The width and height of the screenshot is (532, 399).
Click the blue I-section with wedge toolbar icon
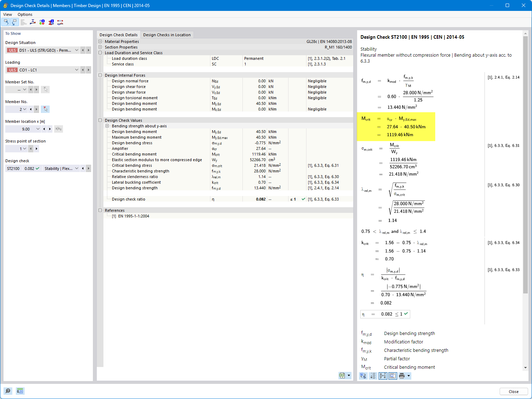33,22
